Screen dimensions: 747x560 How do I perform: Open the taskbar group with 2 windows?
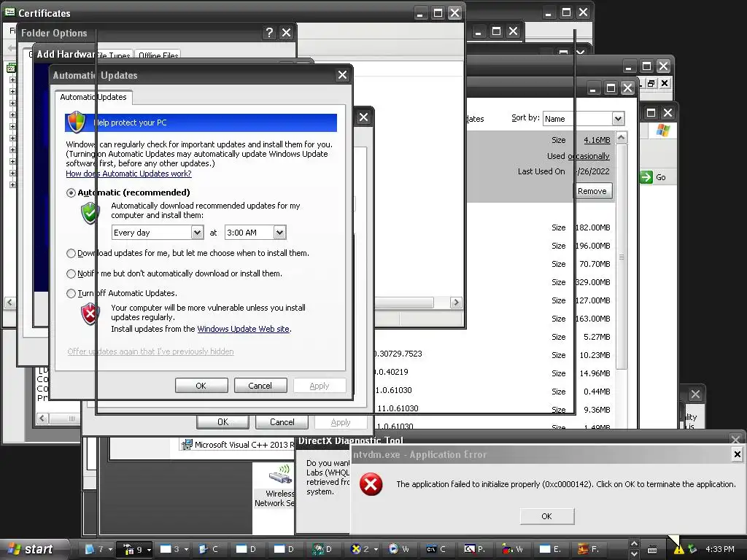[x=363, y=549]
